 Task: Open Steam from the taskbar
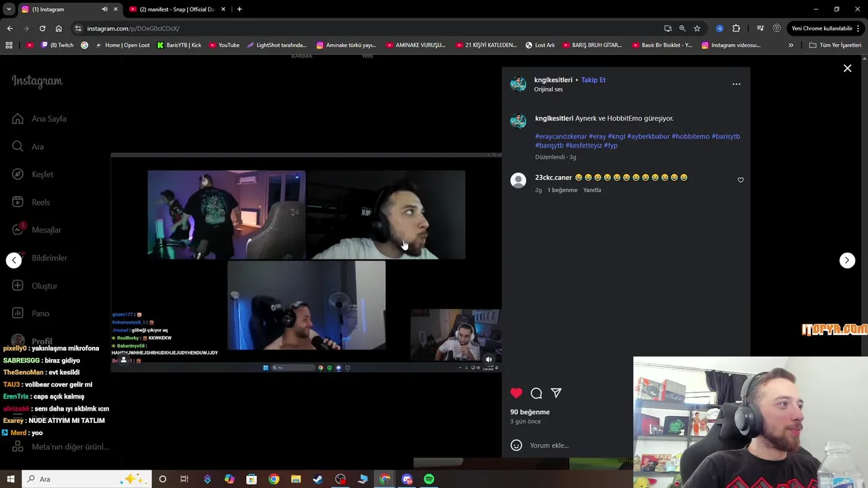(318, 479)
